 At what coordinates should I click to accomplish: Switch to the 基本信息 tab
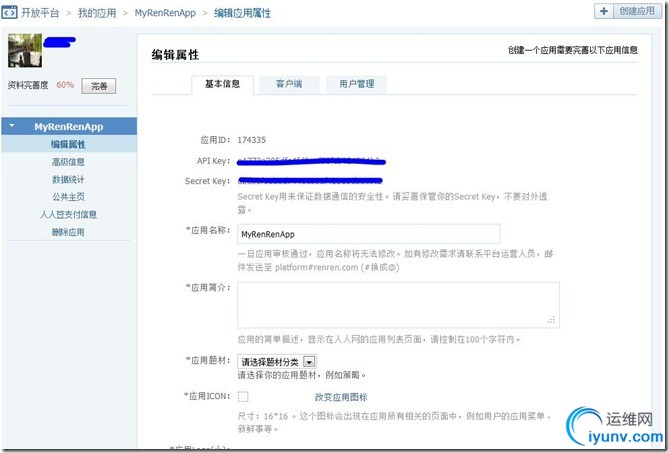(x=222, y=84)
